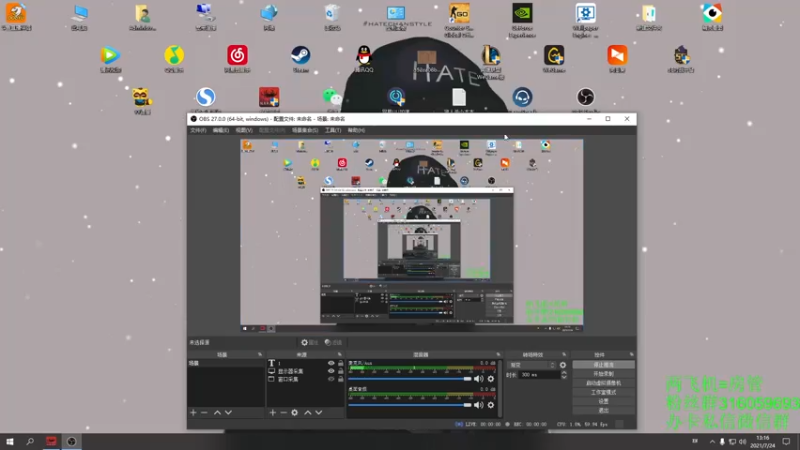Click the desktop audio volume slider

[x=410, y=405]
